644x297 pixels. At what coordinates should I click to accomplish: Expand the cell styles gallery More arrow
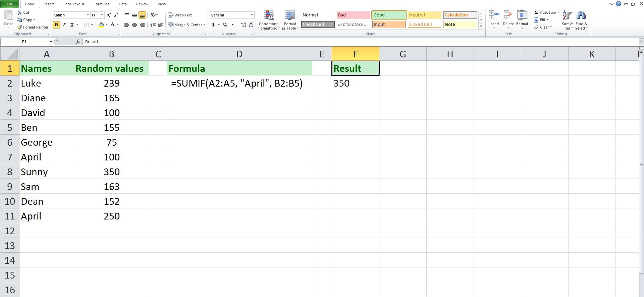481,27
